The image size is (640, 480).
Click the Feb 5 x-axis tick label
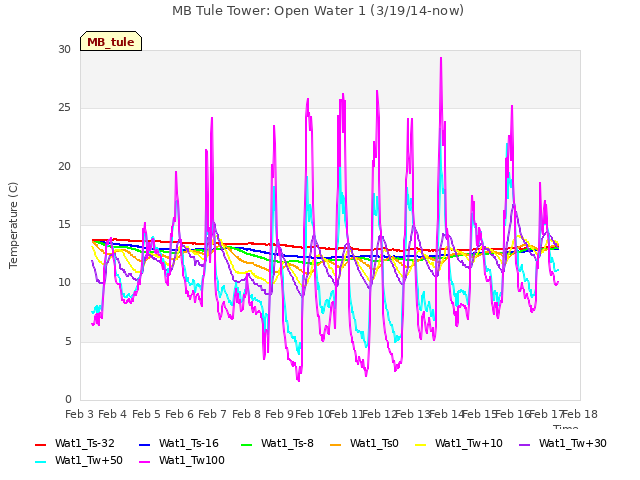[146, 414]
